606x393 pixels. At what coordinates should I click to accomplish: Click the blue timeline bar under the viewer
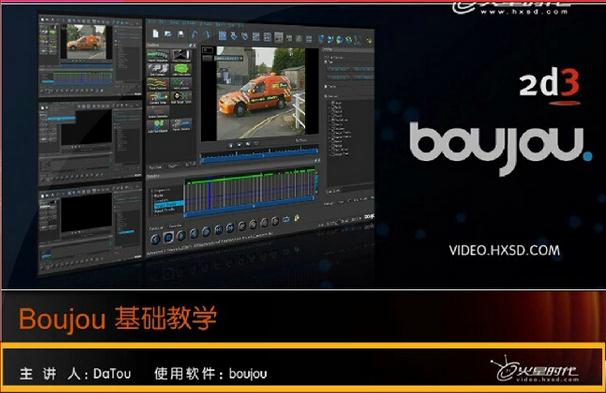259,155
